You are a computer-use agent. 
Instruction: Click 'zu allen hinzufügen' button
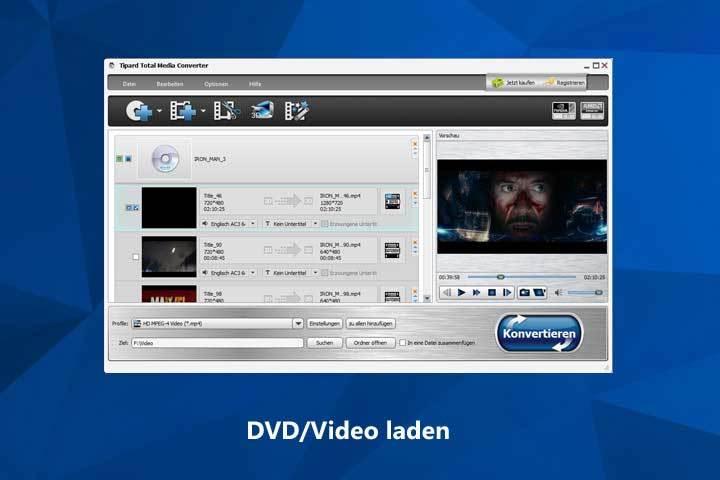point(371,323)
